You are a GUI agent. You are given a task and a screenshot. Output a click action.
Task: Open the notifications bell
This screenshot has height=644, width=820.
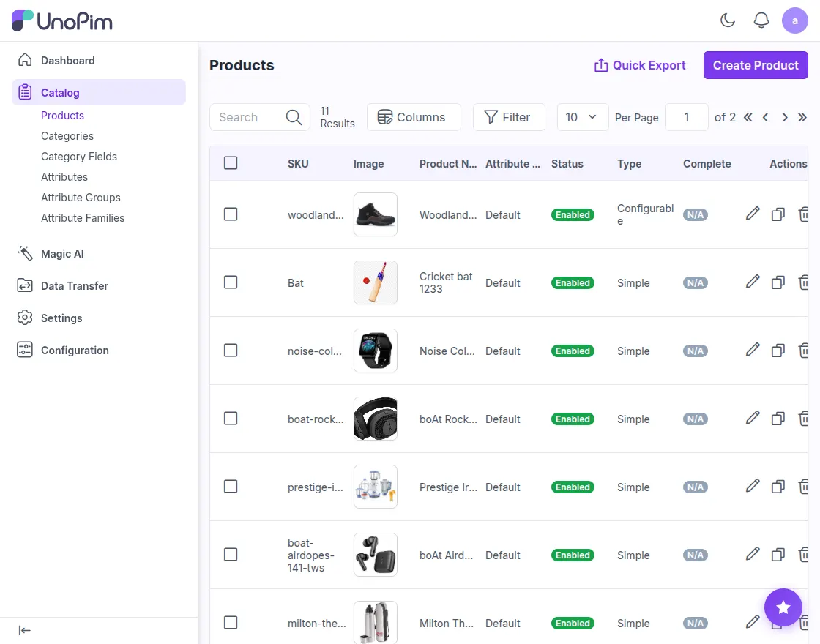tap(761, 20)
